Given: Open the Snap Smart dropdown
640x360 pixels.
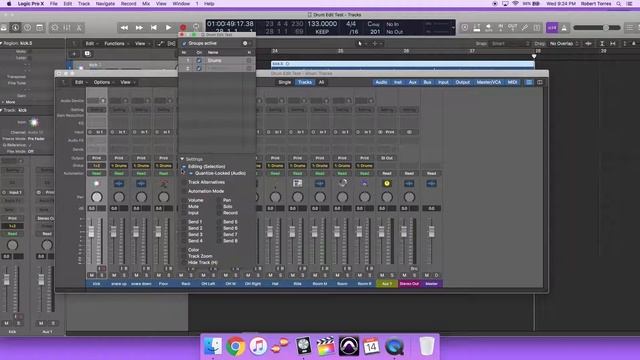Looking at the screenshot, I should (510, 43).
